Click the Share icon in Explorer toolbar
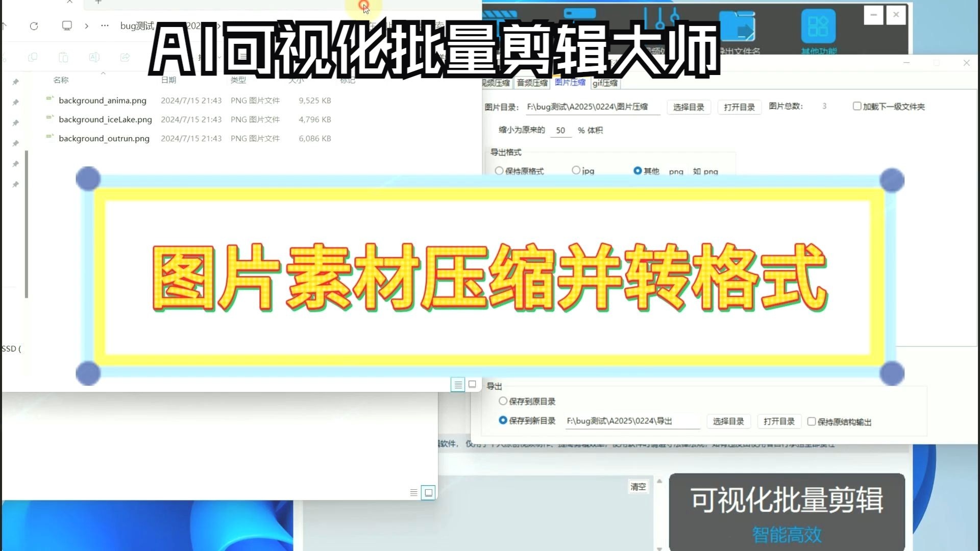The width and height of the screenshot is (980, 551). 125,57
